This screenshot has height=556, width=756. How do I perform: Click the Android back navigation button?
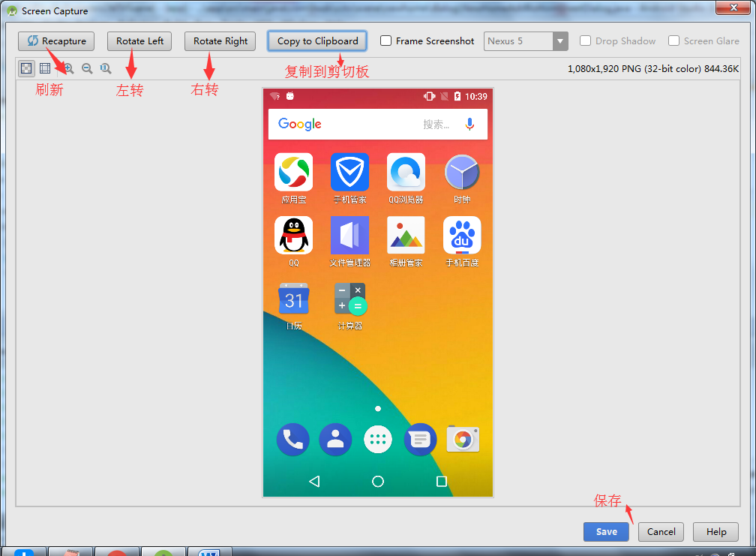tap(314, 481)
